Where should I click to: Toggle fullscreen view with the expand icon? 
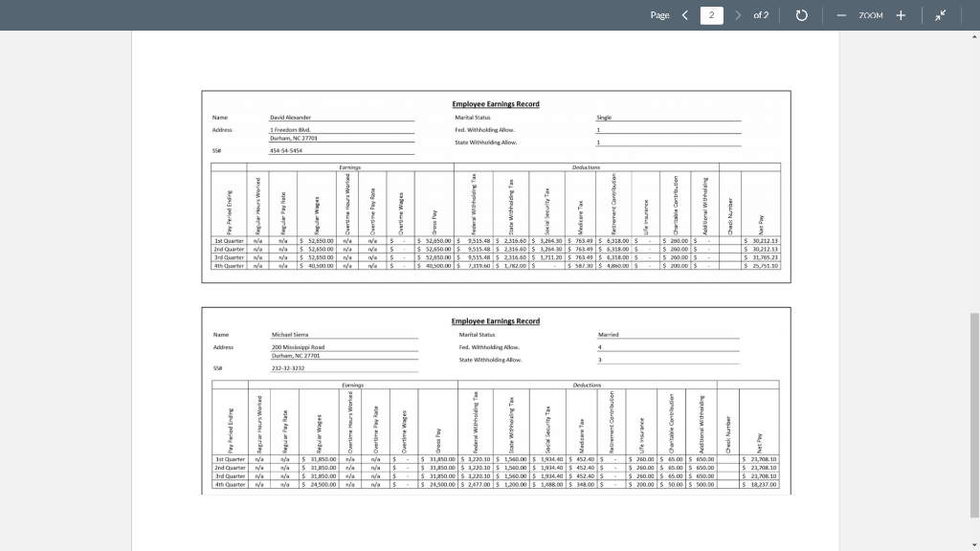pos(942,14)
